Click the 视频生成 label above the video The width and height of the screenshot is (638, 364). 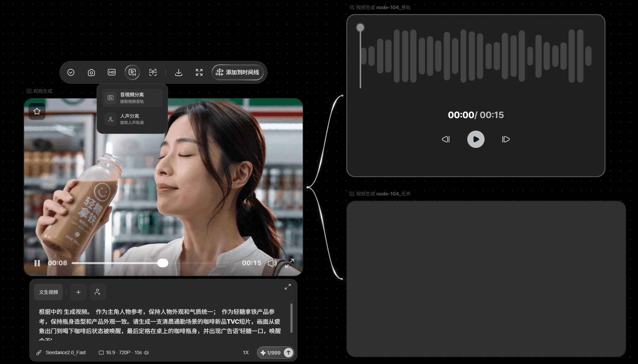tap(40, 91)
